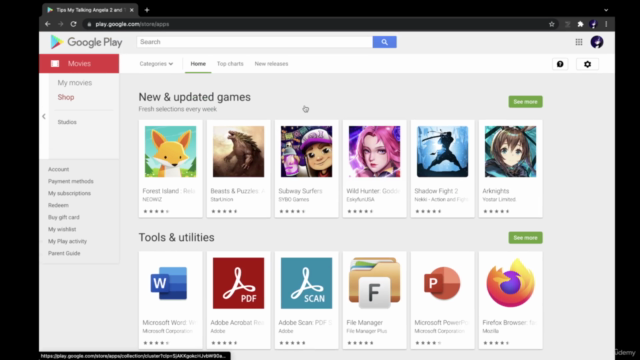This screenshot has height=360, width=640.
Task: Open Studios in the sidebar
Action: coord(67,122)
